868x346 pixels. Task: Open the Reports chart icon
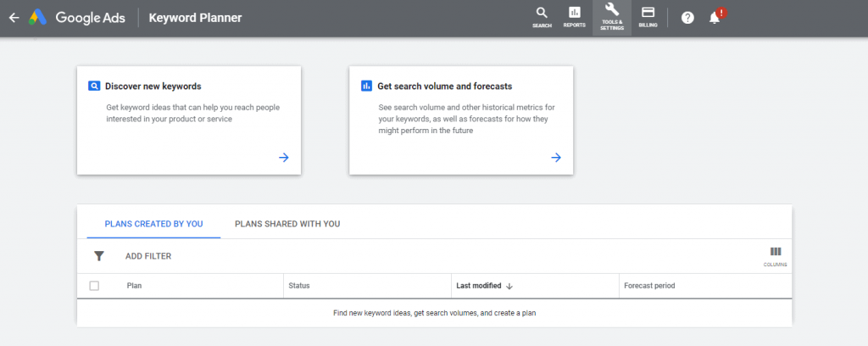pyautogui.click(x=574, y=18)
